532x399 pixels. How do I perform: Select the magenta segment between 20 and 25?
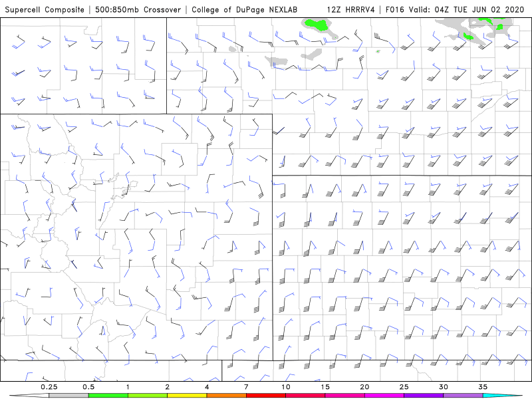pos(384,396)
